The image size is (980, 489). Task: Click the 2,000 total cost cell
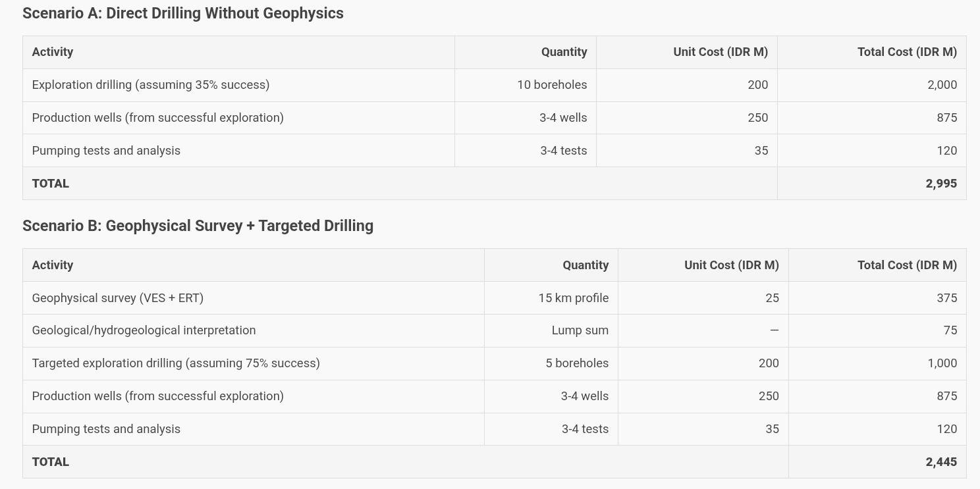[x=942, y=85]
